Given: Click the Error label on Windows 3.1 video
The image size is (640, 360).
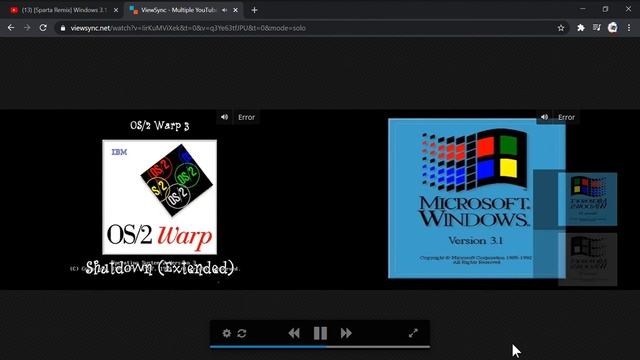Looking at the screenshot, I should (567, 117).
